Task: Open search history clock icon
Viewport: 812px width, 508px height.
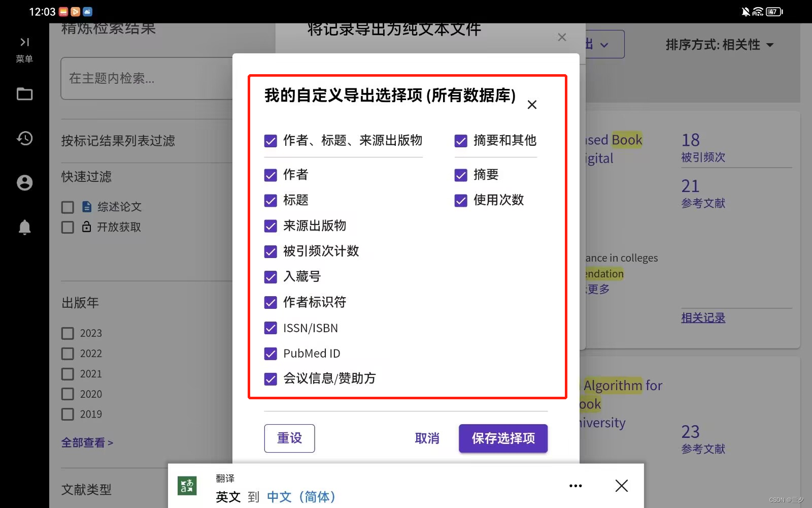Action: pyautogui.click(x=24, y=138)
